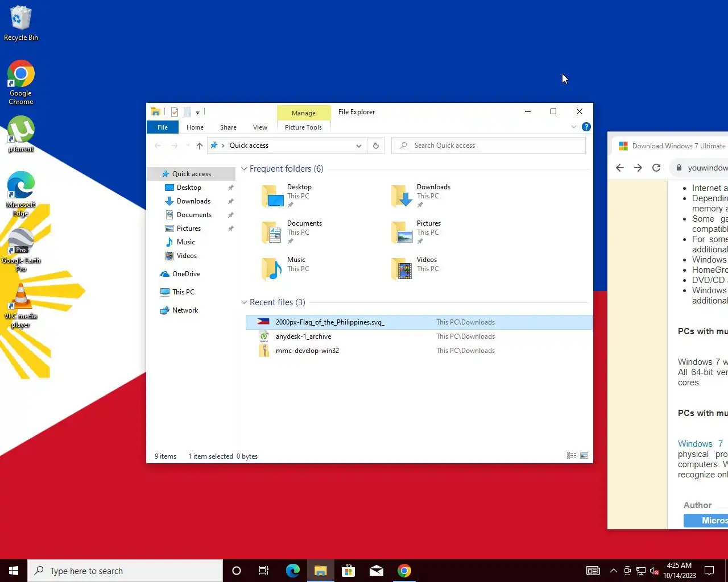Click the taskbar search box
728x582 pixels.
[125, 571]
